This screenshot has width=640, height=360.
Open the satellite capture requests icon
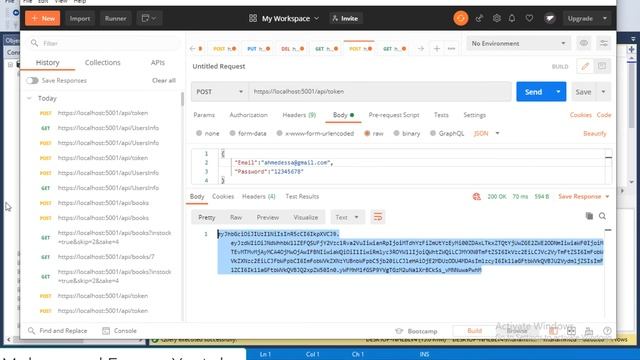479,18
